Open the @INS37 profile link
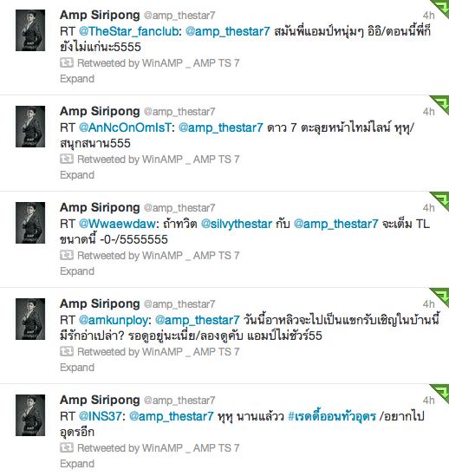This screenshot has width=449, height=476. click(101, 416)
